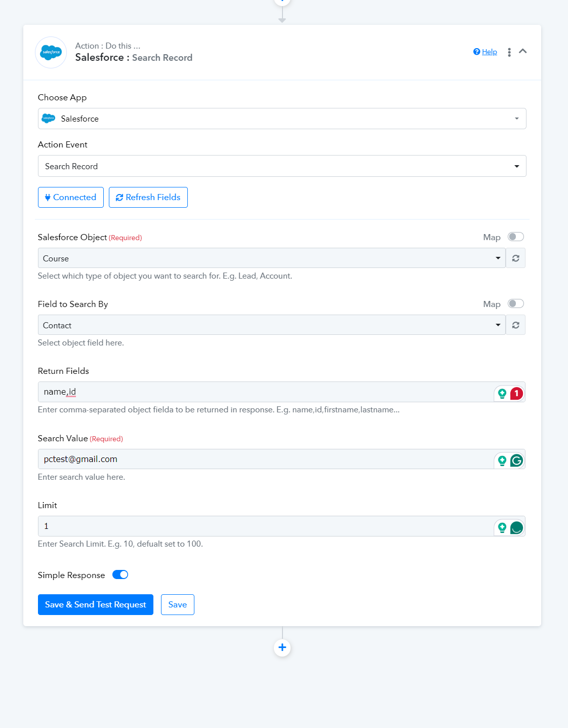568x728 pixels.
Task: Click the refresh icon beside Contact dropdown
Action: click(x=515, y=325)
